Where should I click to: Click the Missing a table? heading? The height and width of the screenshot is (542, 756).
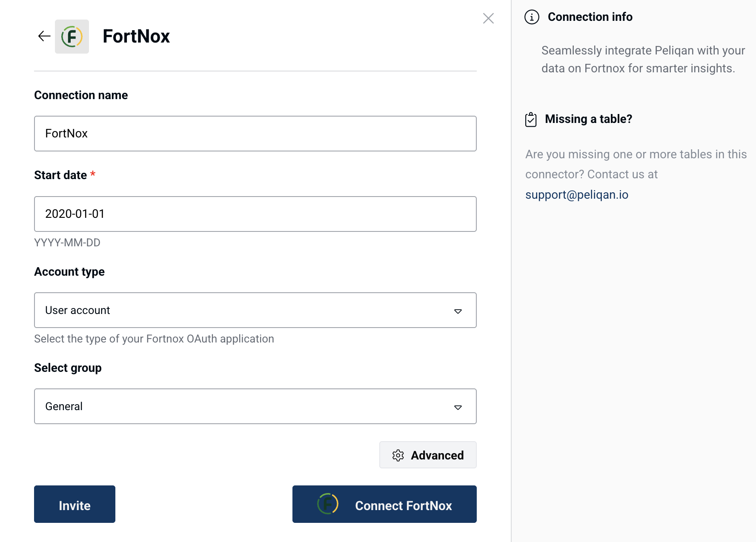[x=588, y=119]
